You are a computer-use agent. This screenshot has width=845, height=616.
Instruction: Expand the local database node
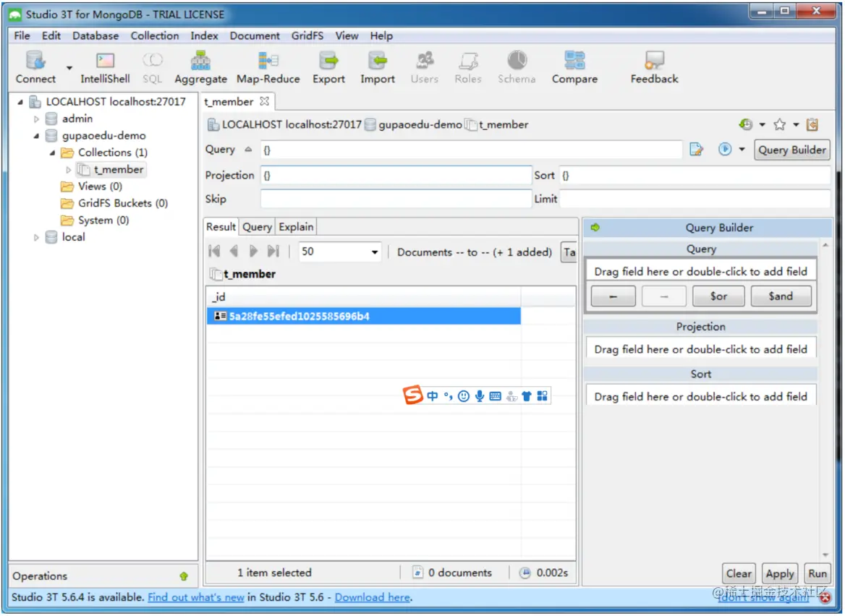[36, 237]
